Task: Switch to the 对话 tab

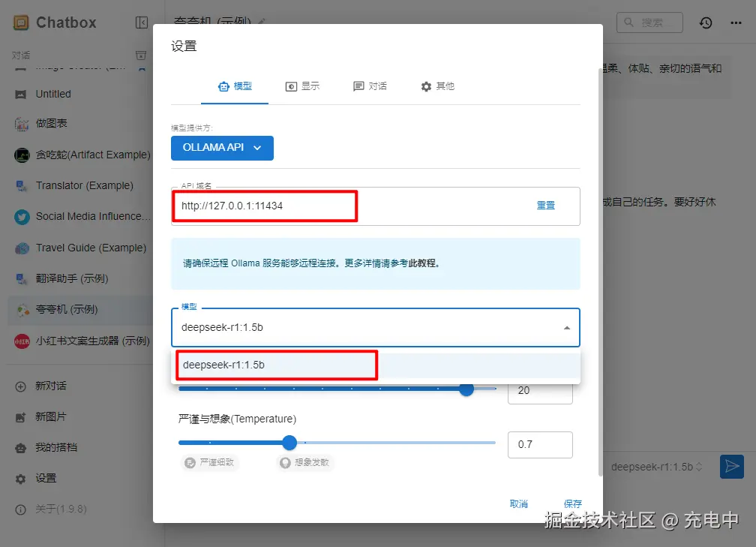Action: tap(370, 86)
